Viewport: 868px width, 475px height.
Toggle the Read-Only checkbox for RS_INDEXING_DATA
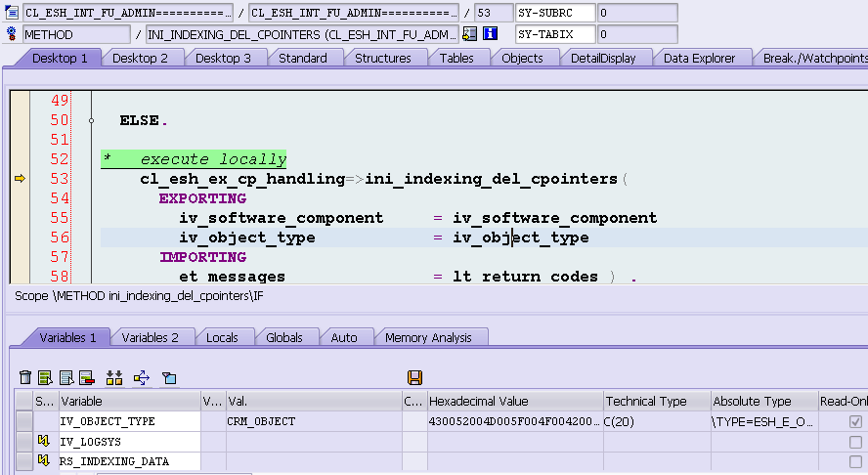(855, 461)
